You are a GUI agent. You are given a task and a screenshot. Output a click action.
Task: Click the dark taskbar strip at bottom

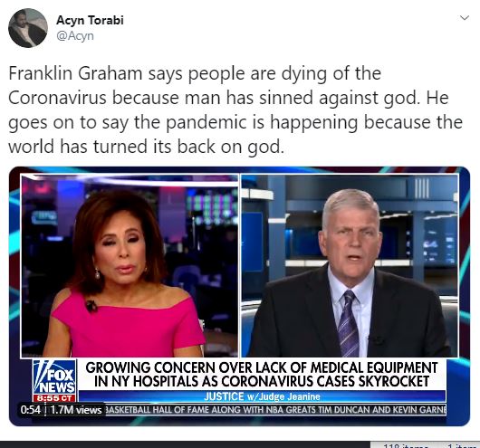[x=185, y=444]
